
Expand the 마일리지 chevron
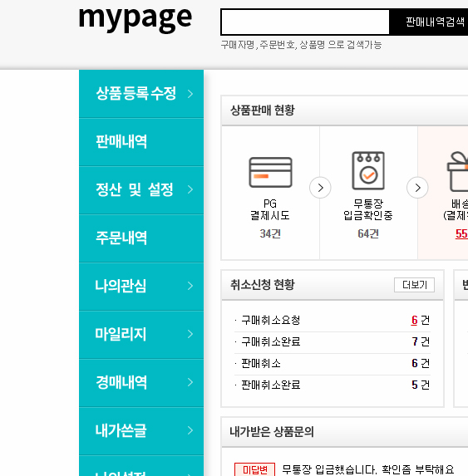point(190,334)
